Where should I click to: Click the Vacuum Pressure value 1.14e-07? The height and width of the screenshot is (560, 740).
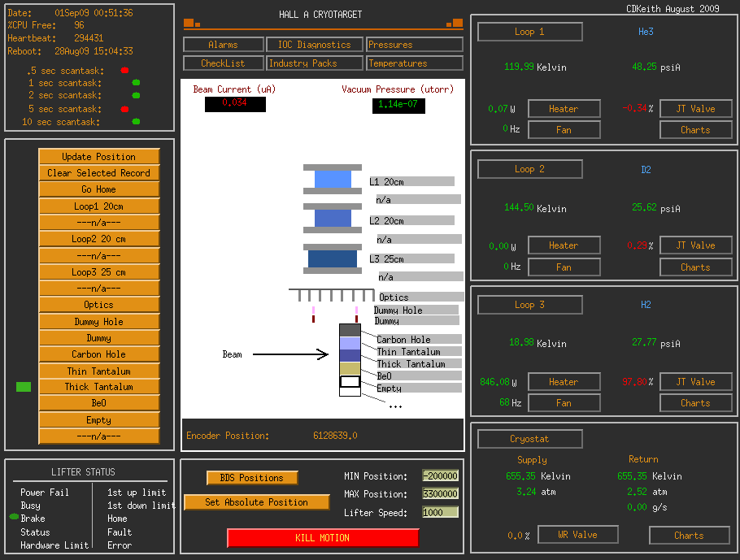[398, 106]
